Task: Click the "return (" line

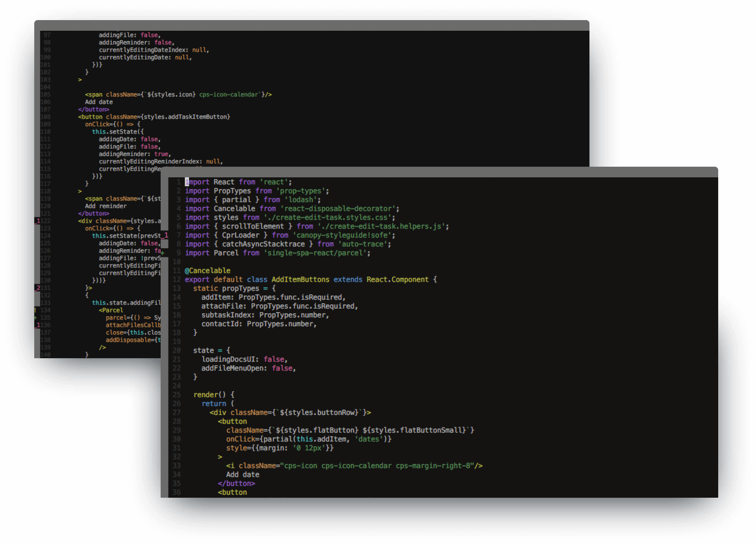Action: (218, 404)
